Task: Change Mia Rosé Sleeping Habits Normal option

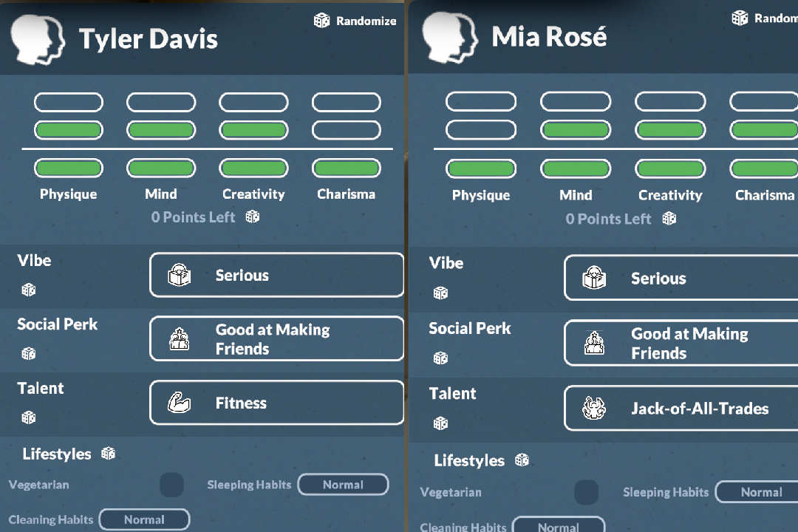Action: tap(757, 492)
